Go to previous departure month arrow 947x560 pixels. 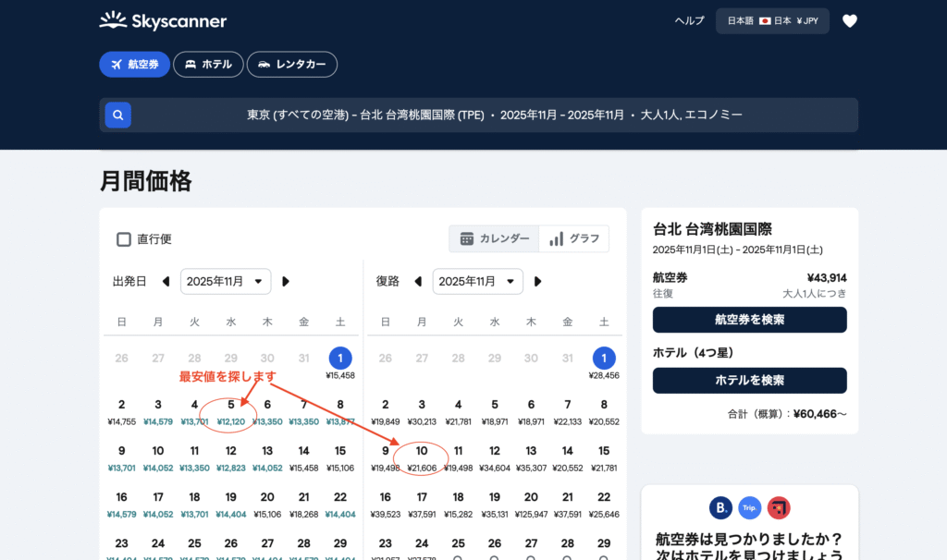(x=166, y=282)
